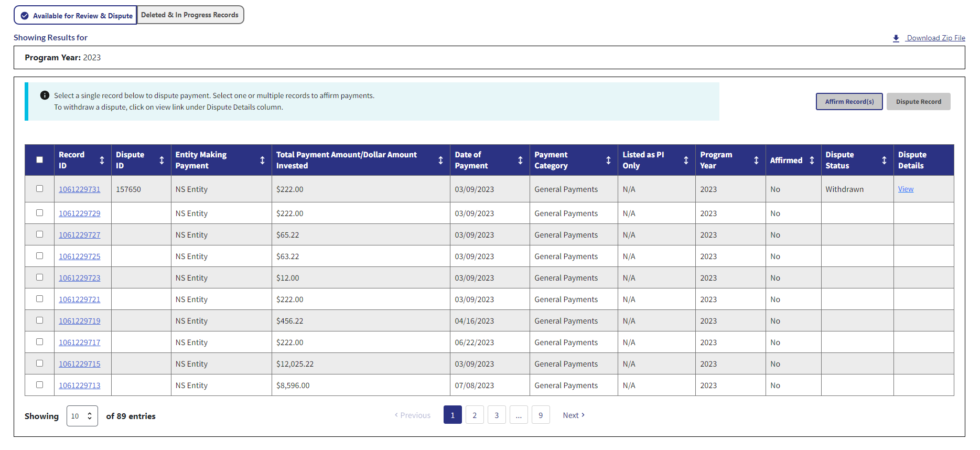
Task: Select Available for Review & Dispute tab
Action: tap(76, 16)
